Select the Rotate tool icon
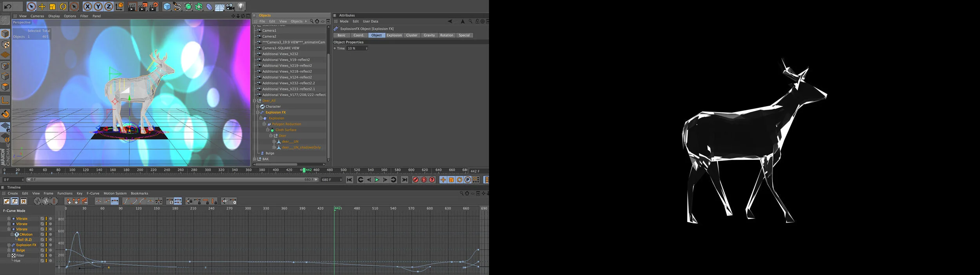The width and height of the screenshot is (980, 275). point(63,6)
